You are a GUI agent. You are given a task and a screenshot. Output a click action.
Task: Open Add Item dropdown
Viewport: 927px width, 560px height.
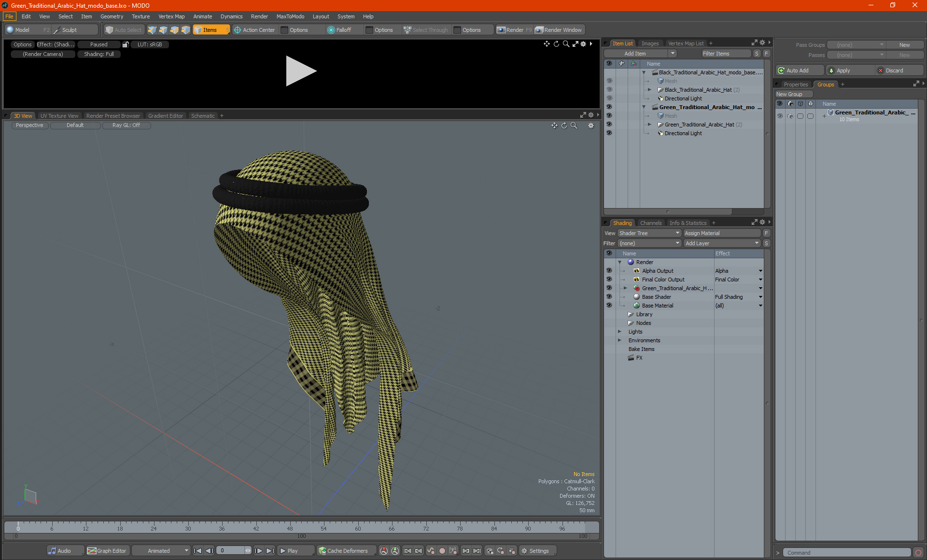click(641, 54)
